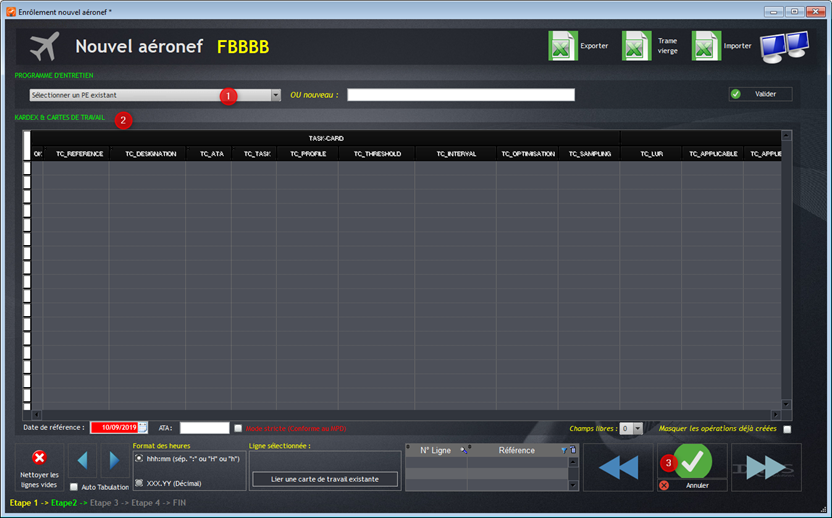
Task: Open the calendar next to Date de référence
Action: [x=143, y=428]
